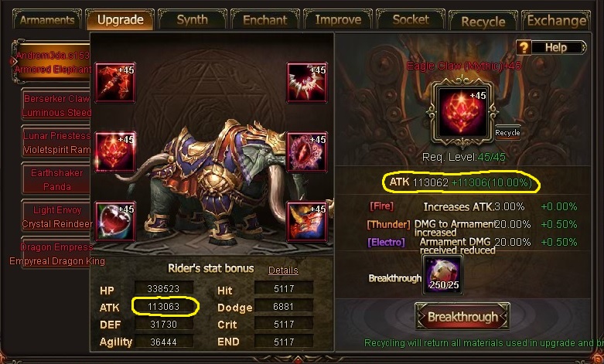The height and width of the screenshot is (364, 604).
Task: Click the Breakthrough button
Action: (x=462, y=317)
